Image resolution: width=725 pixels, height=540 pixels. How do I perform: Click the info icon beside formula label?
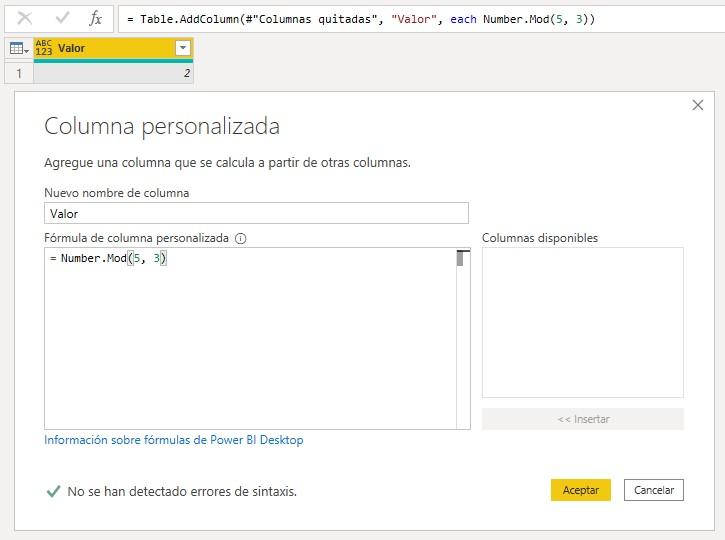click(240, 238)
